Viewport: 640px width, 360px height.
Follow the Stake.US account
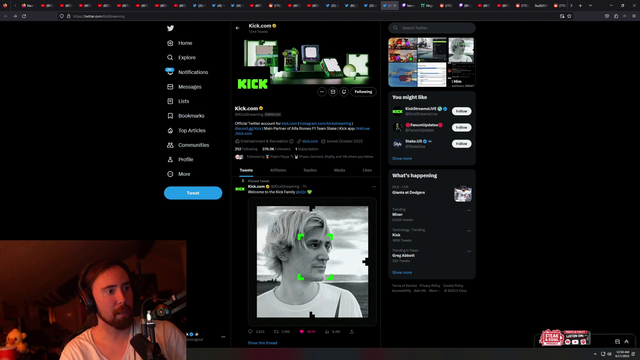(461, 144)
